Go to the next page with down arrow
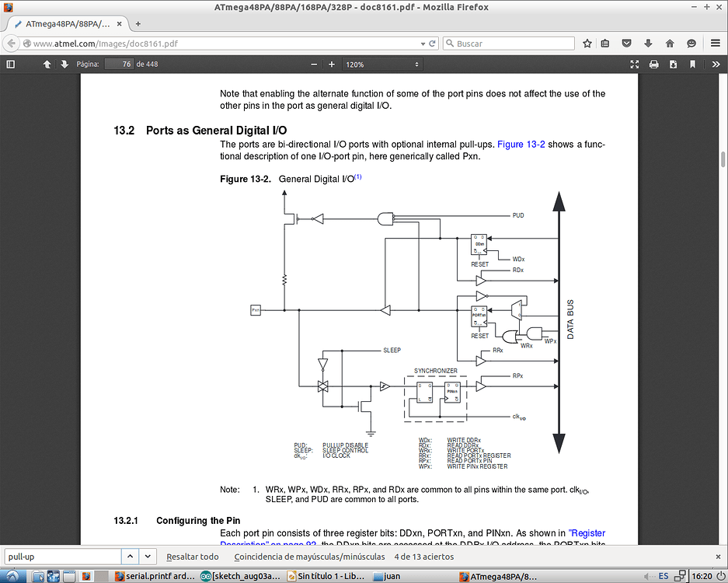The image size is (728, 583). pos(63,65)
